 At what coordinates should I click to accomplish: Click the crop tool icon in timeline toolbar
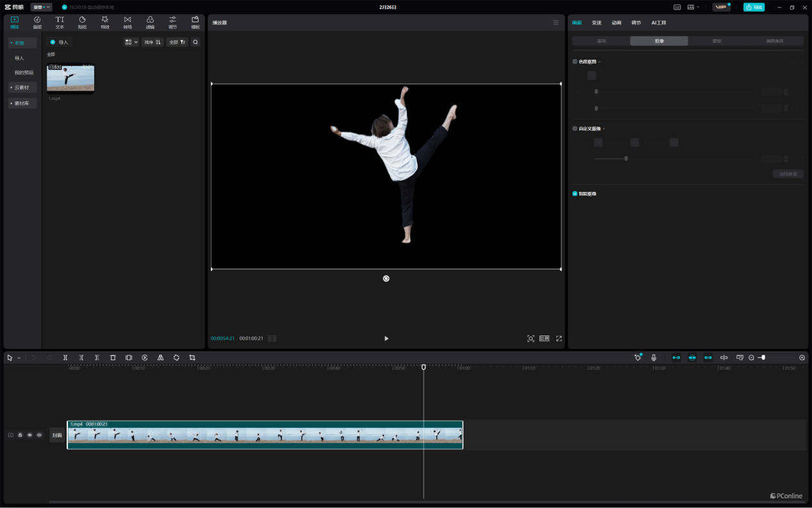pyautogui.click(x=192, y=358)
